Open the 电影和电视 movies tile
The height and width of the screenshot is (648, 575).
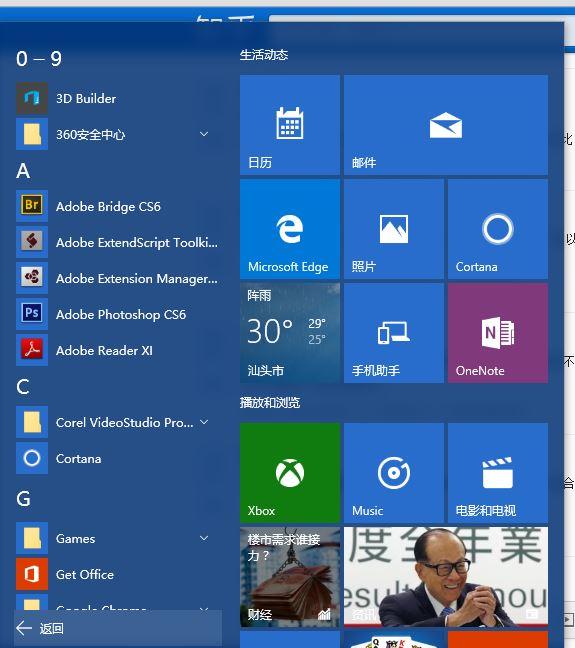click(x=498, y=473)
